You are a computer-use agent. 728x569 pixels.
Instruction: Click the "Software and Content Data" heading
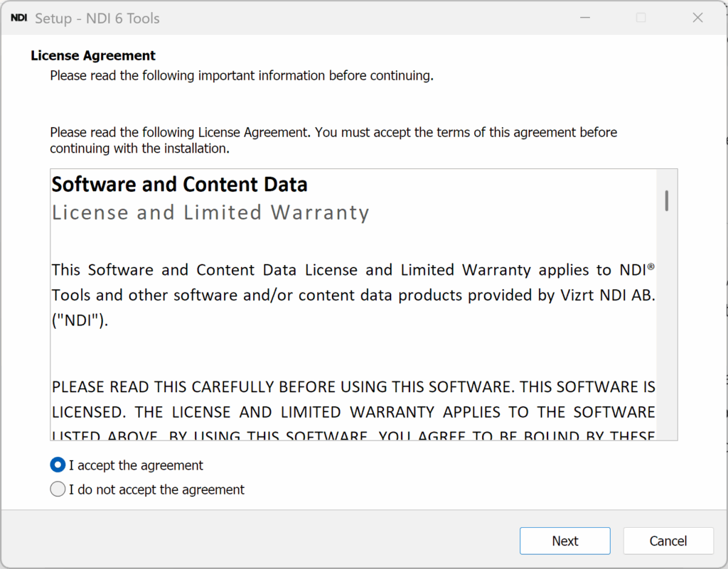[179, 185]
